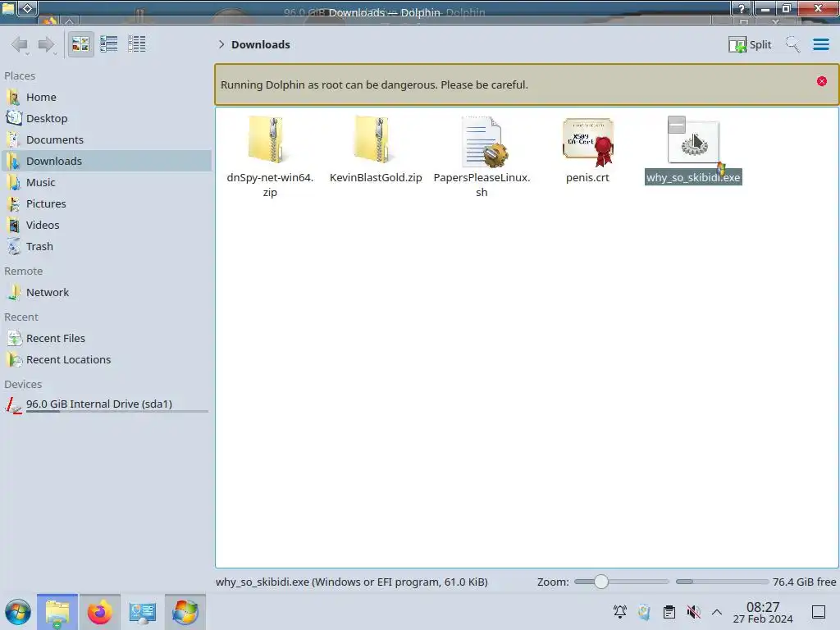The height and width of the screenshot is (630, 840).
Task: Click the why_so_skibidi.exe file name
Action: point(693,178)
